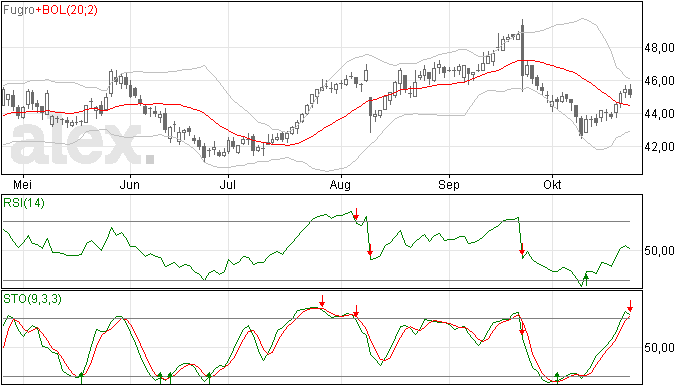Click the Jul month label

coord(228,184)
